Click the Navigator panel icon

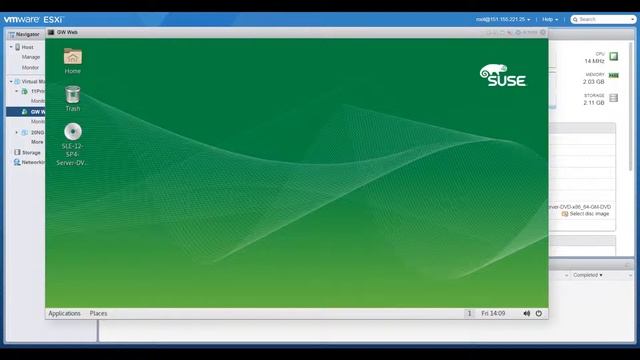12,35
